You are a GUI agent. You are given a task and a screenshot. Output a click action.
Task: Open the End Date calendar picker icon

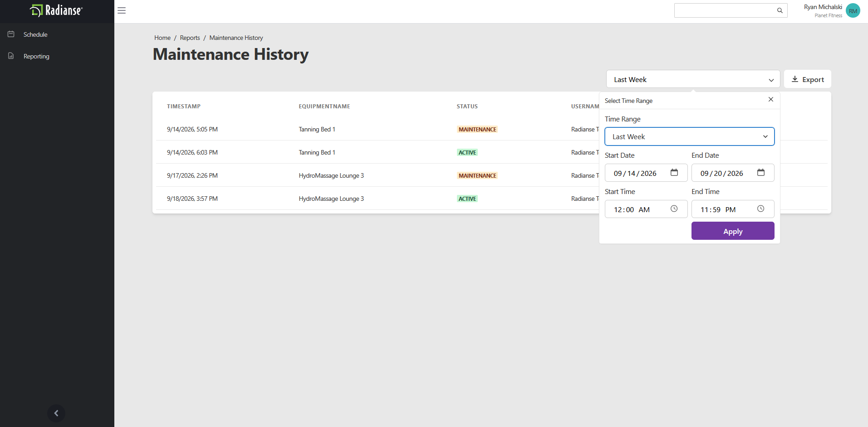[761, 173]
